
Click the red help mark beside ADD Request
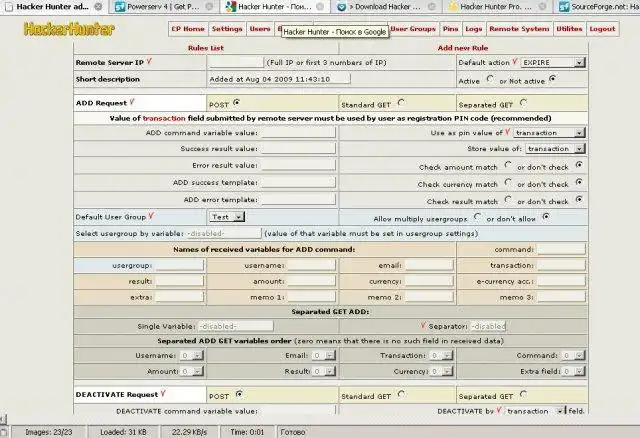tap(131, 101)
